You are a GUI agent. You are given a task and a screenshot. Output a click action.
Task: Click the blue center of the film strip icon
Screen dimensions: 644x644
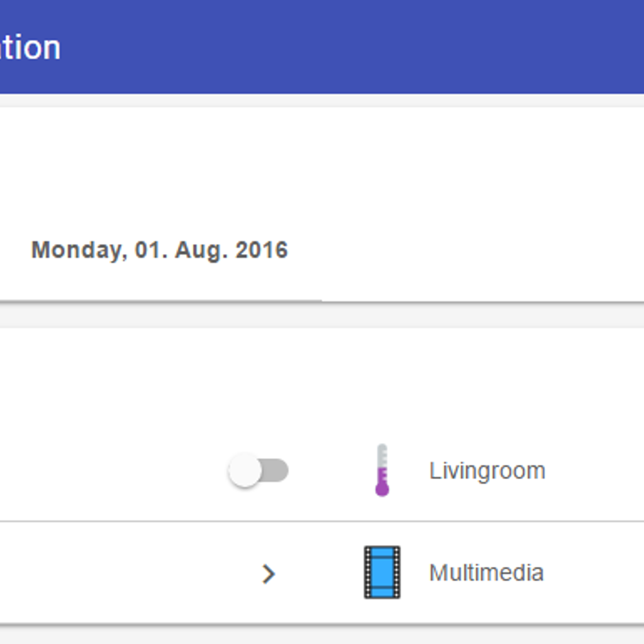coord(382,572)
